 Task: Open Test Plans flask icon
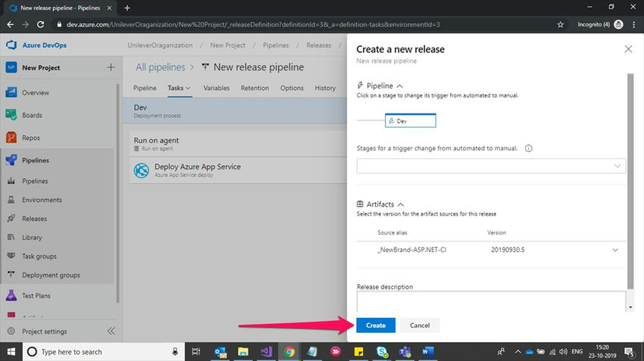pyautogui.click(x=11, y=295)
